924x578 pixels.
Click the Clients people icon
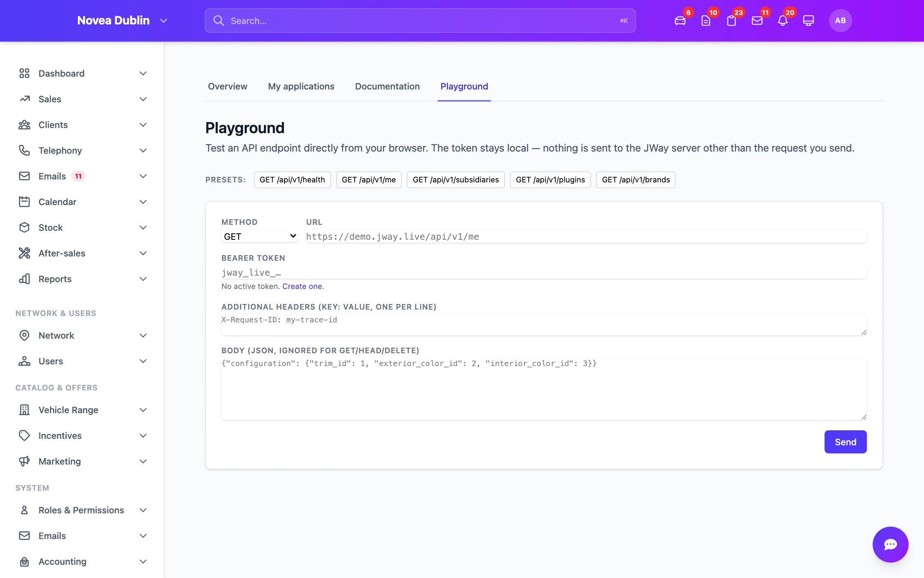pyautogui.click(x=24, y=125)
